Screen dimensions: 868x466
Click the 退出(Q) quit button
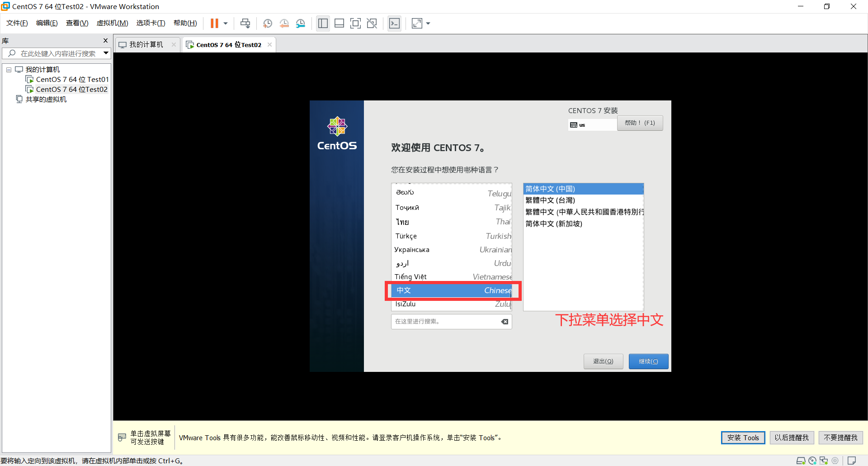click(603, 361)
